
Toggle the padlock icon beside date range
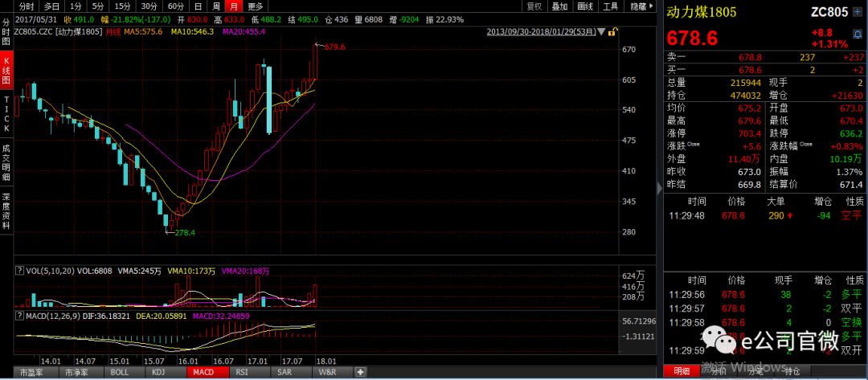pos(611,32)
